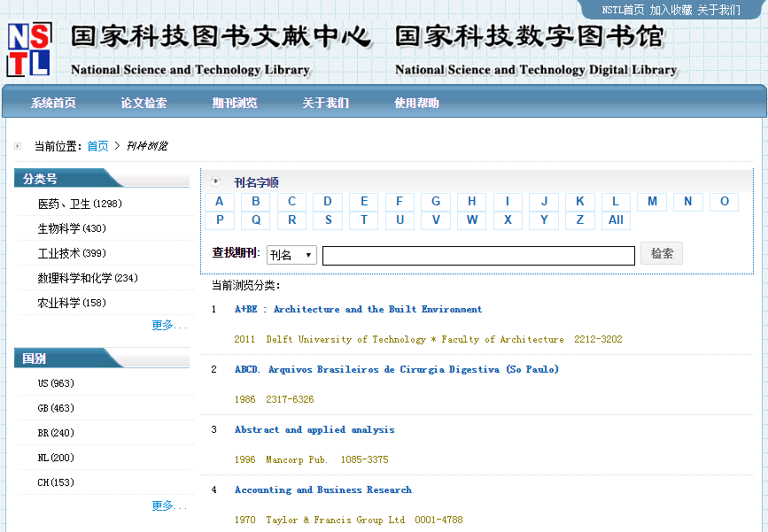The width and height of the screenshot is (768, 532).
Task: Go to 期刊浏览 navigation tab
Action: tap(235, 104)
